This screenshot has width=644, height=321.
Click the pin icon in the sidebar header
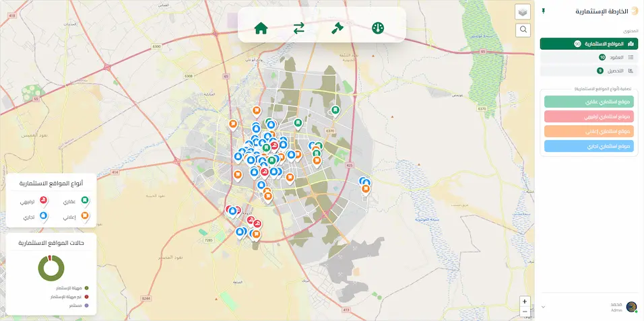pyautogui.click(x=543, y=11)
